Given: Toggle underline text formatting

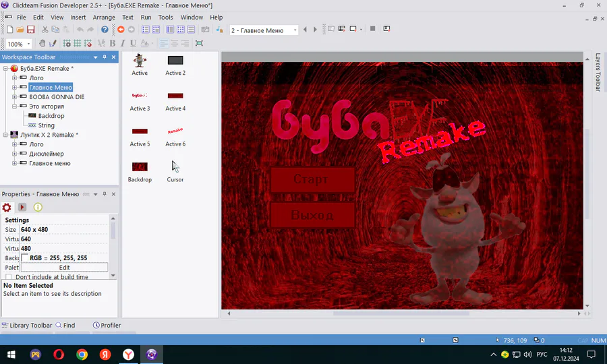Looking at the screenshot, I should (x=133, y=43).
